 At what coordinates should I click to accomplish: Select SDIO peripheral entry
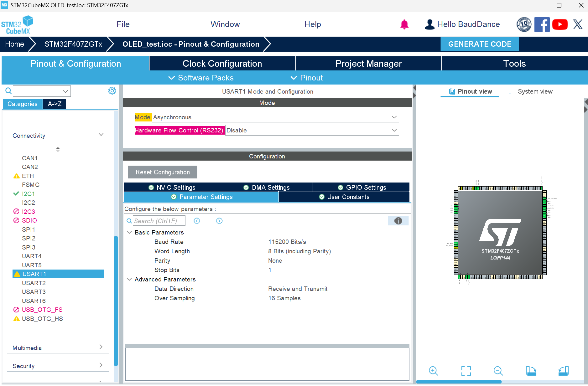(29, 220)
